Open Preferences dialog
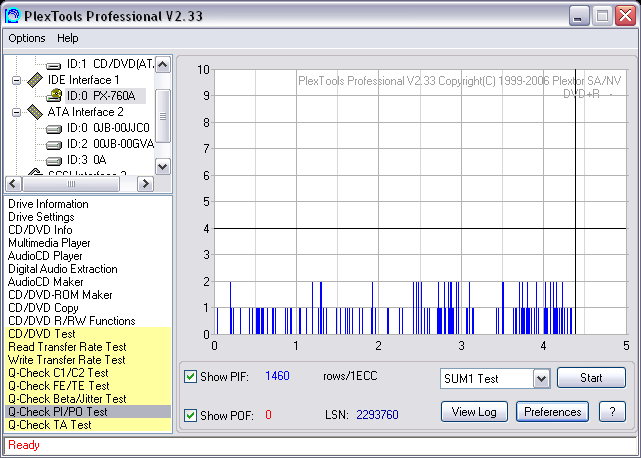Screen dimensions: 641x458 pos(552,412)
